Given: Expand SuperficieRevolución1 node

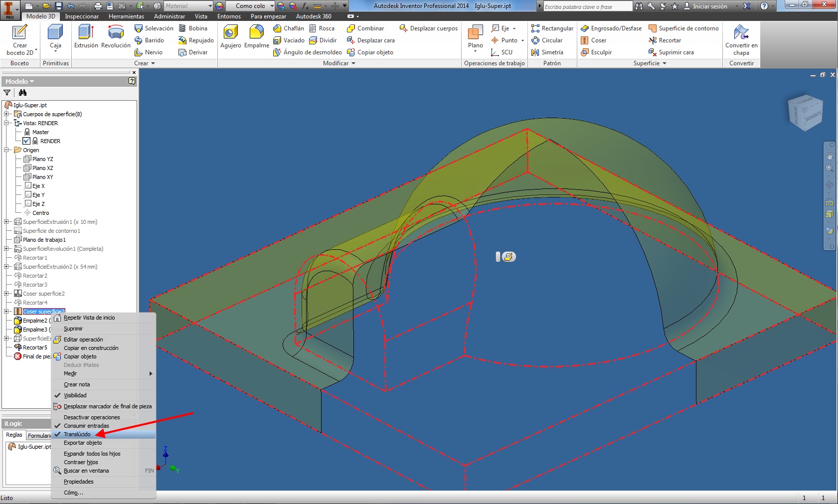Looking at the screenshot, I should tap(6, 249).
